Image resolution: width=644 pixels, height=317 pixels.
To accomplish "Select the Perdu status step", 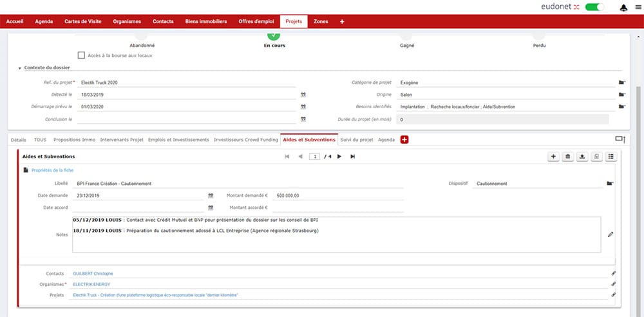I will coord(539,45).
